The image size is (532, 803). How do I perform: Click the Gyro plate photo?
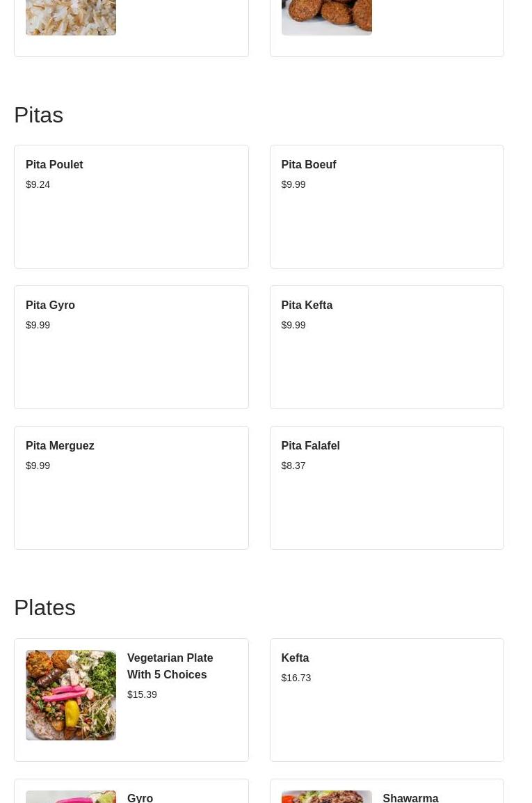pos(71,797)
